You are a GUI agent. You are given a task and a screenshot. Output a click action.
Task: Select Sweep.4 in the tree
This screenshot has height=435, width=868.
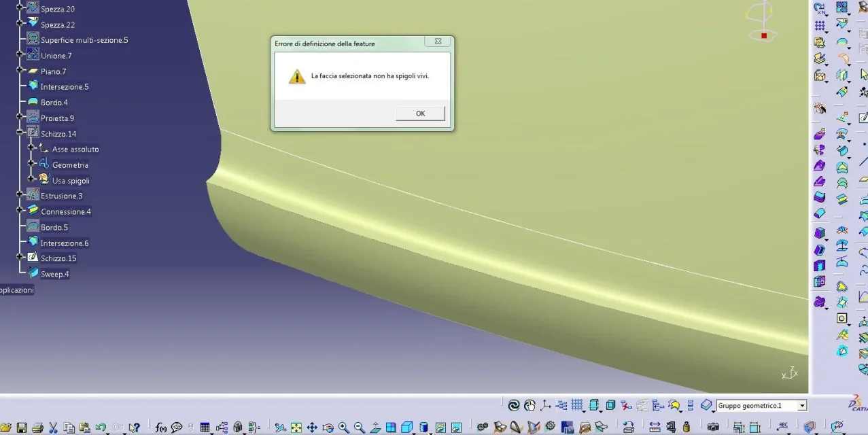[x=55, y=274]
